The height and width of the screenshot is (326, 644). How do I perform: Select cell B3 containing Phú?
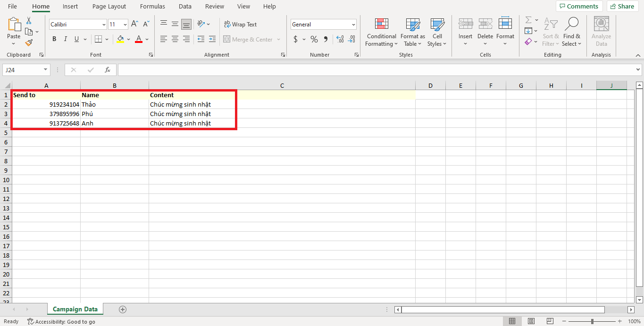coord(114,114)
